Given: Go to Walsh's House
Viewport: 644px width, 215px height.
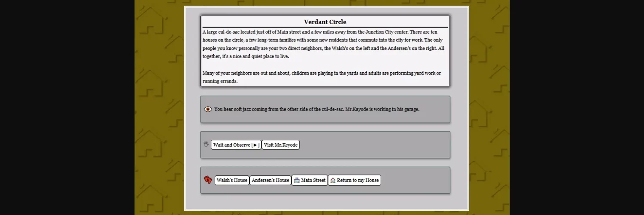Looking at the screenshot, I should coord(232,180).
